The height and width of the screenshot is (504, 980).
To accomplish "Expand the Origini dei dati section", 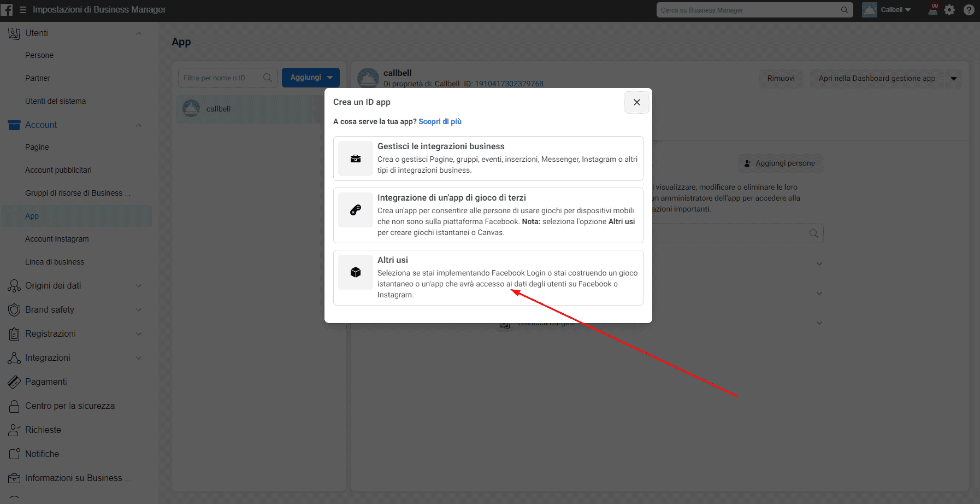I will pos(139,286).
